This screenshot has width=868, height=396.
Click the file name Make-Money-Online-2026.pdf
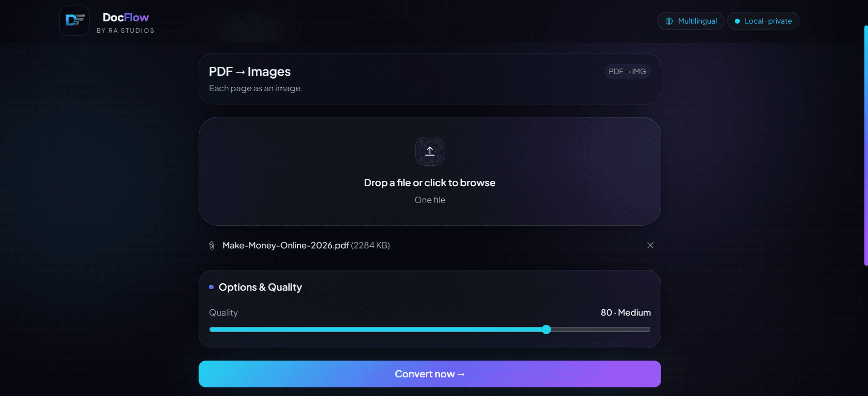pos(286,245)
